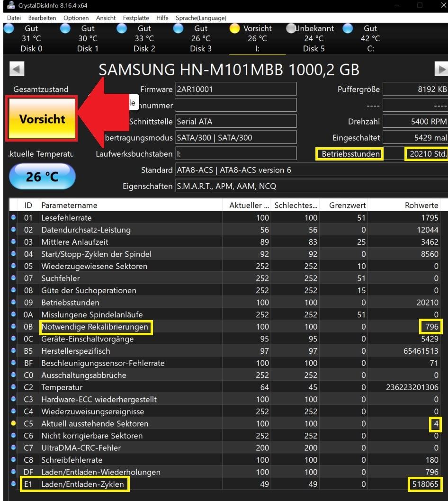Screen dimensions: 448x501
Task: Click status dot of Temperatur row
Action: click(x=13, y=386)
